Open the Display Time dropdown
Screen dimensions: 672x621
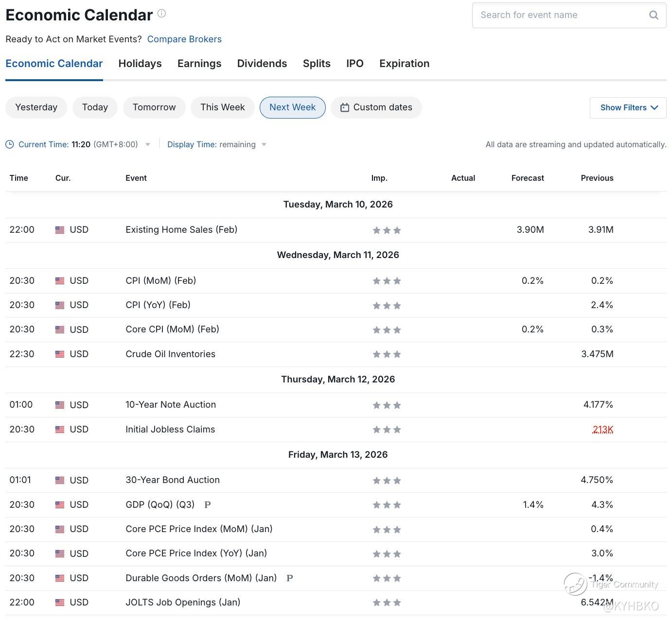(x=264, y=144)
